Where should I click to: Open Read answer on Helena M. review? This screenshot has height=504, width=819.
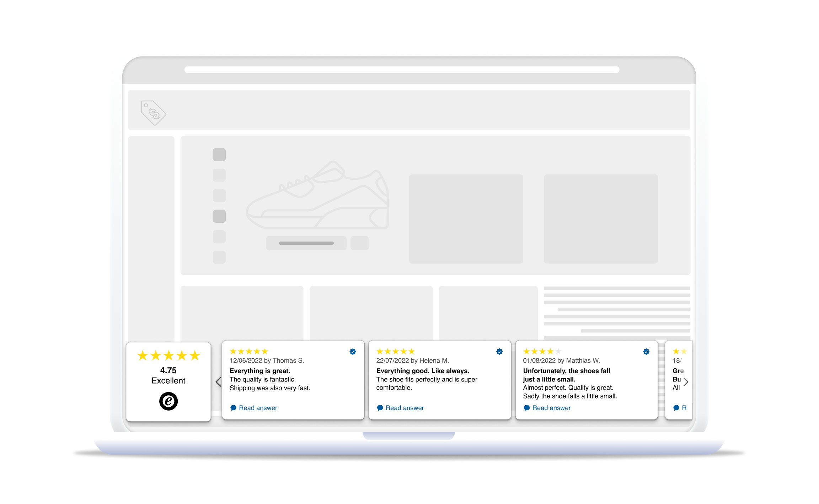coord(405,408)
